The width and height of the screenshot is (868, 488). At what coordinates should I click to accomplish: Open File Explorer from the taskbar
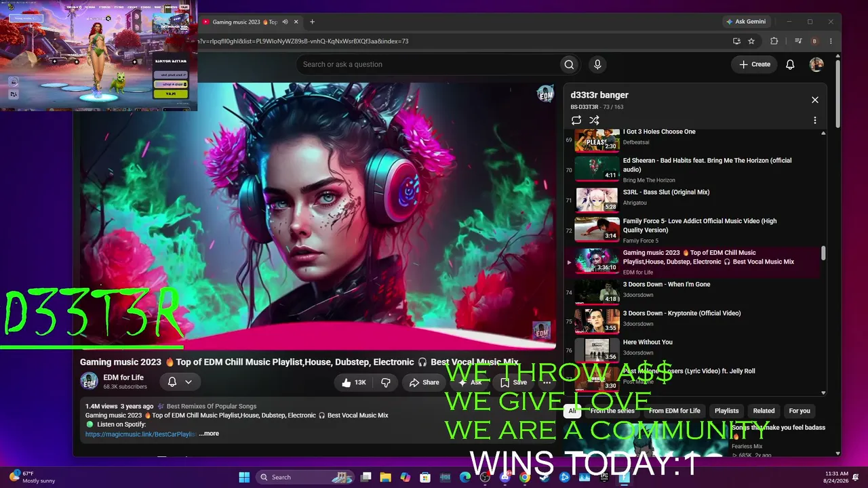(x=385, y=477)
